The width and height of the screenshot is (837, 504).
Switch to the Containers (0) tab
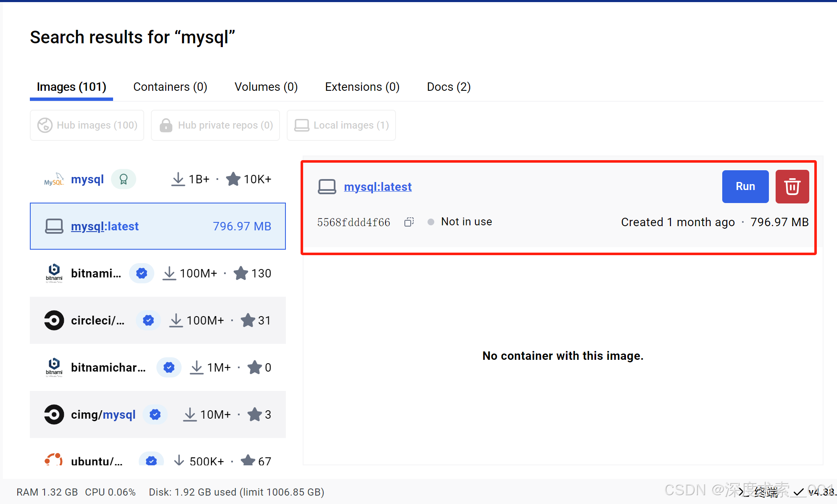(x=170, y=87)
